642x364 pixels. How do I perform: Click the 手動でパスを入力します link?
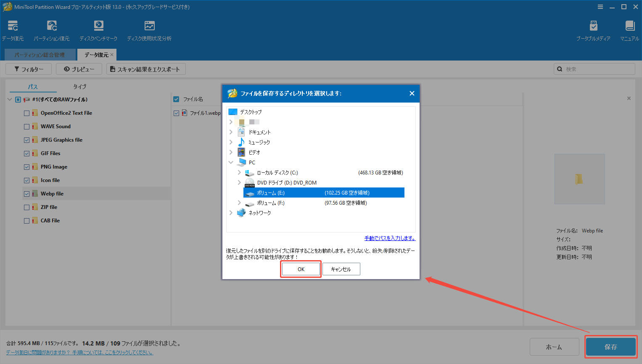coord(390,237)
